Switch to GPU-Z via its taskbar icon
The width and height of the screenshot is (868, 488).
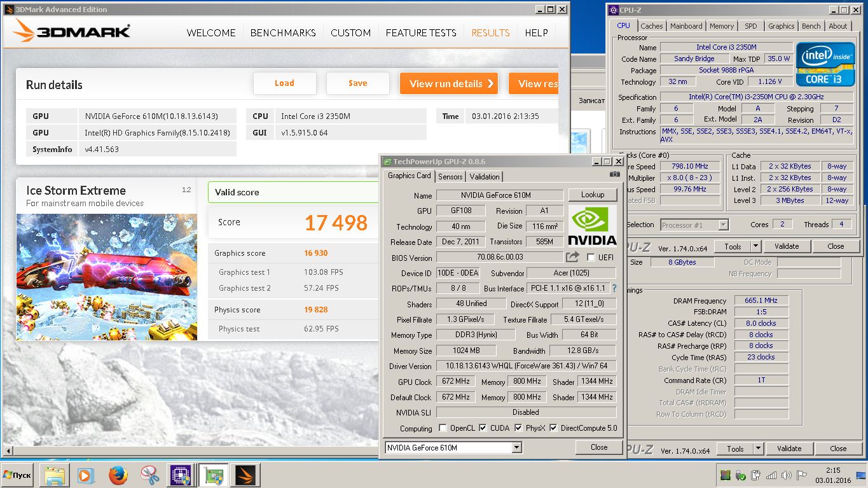[213, 475]
